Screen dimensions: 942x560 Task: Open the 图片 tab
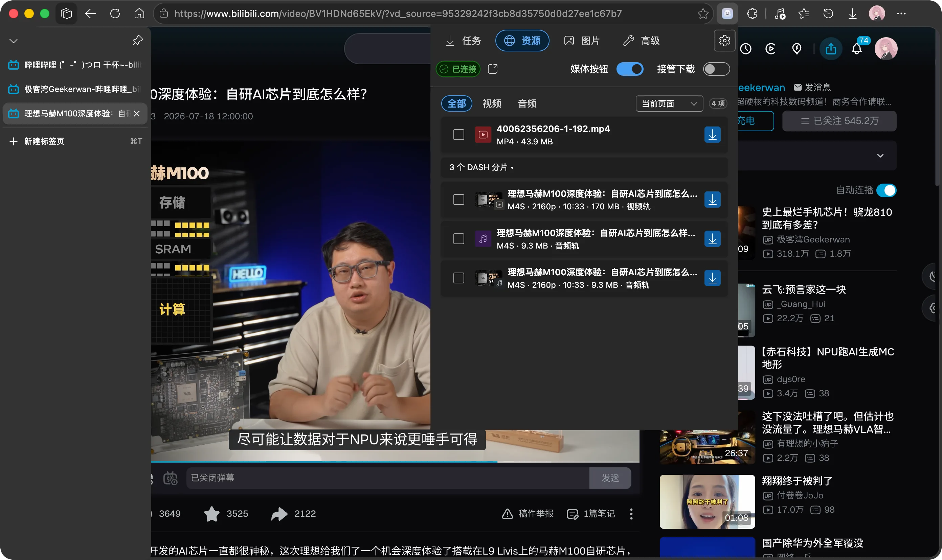point(582,40)
